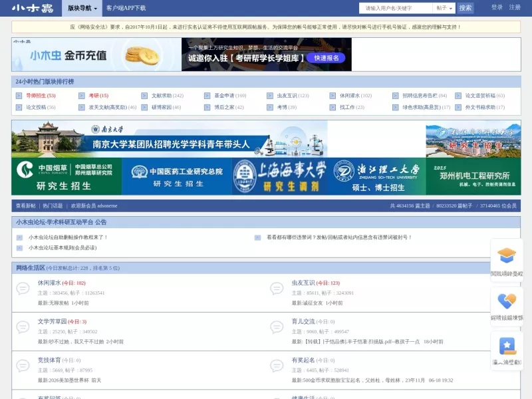Viewport: 532px width, 399px height.
Task: Click speech bubble icon for 文学芳草园
Action: point(23,327)
